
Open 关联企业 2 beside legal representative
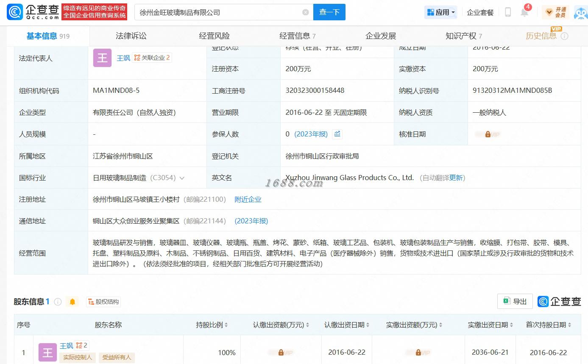click(x=152, y=58)
